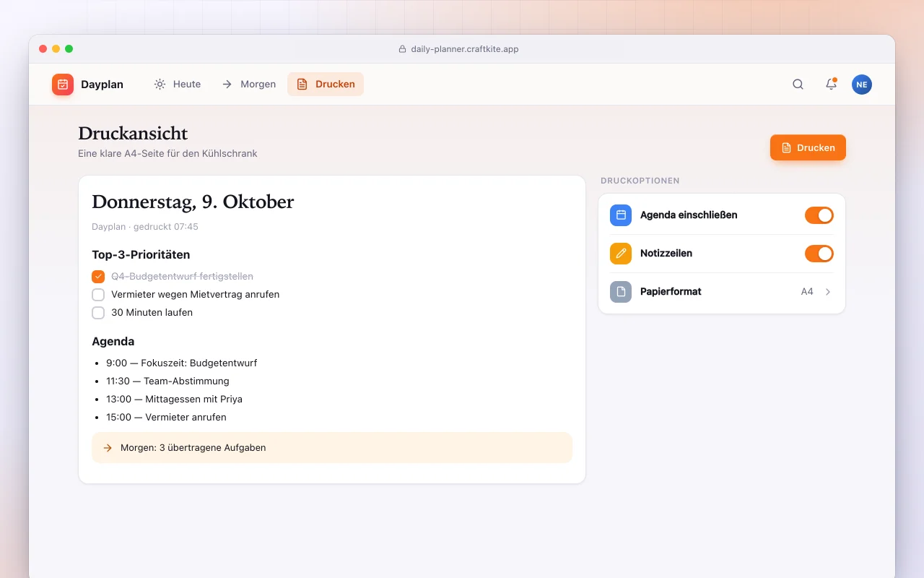This screenshot has width=924, height=578.
Task: Check the 30 Minuten laufen checkbox
Action: (98, 313)
